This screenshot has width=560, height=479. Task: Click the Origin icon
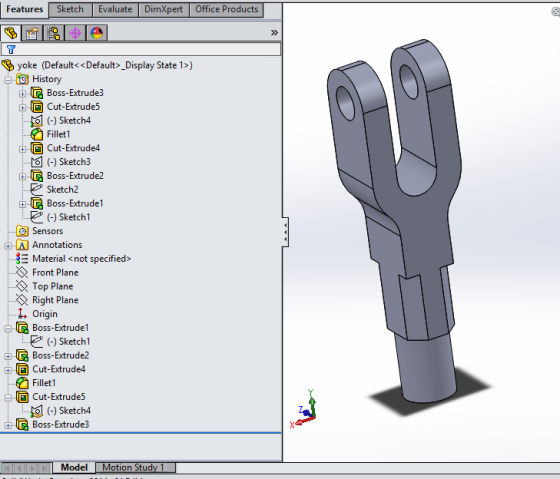(x=22, y=314)
